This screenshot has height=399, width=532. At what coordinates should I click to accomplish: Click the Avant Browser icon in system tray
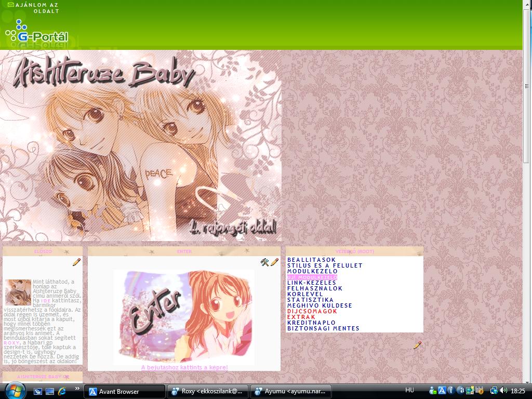click(442, 391)
